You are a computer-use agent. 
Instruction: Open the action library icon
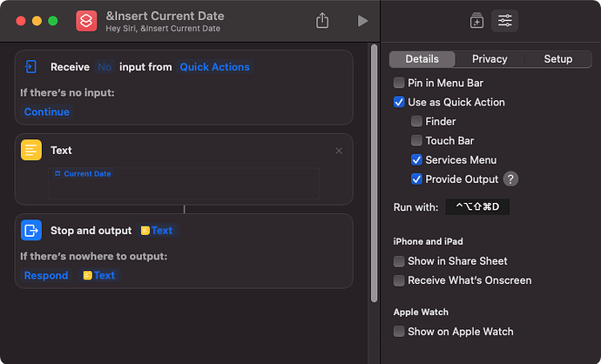476,21
